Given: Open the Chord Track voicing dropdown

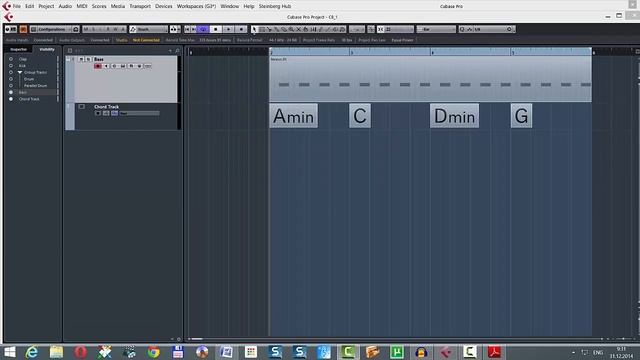Looking at the screenshot, I should coord(139,113).
